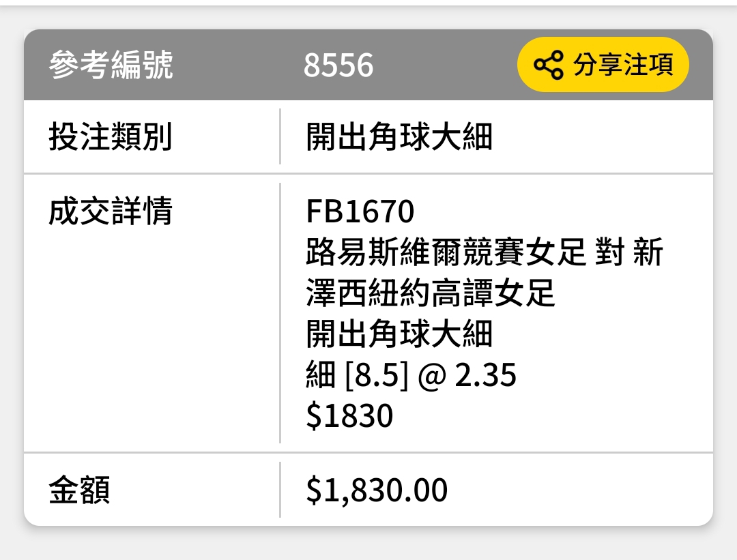Click the 參考編號 header label
Image resolution: width=737 pixels, height=560 pixels.
(x=111, y=65)
